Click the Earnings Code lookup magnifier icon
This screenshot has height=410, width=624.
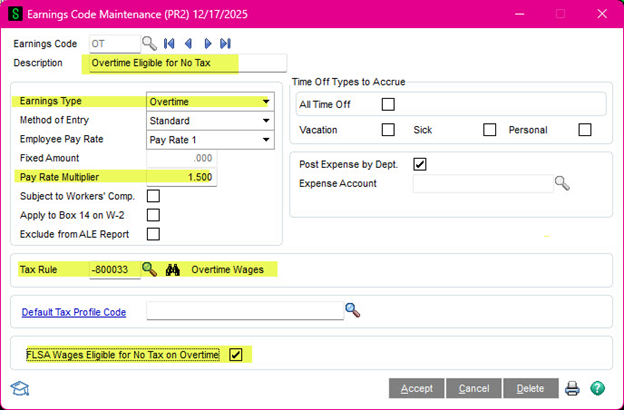[x=149, y=43]
